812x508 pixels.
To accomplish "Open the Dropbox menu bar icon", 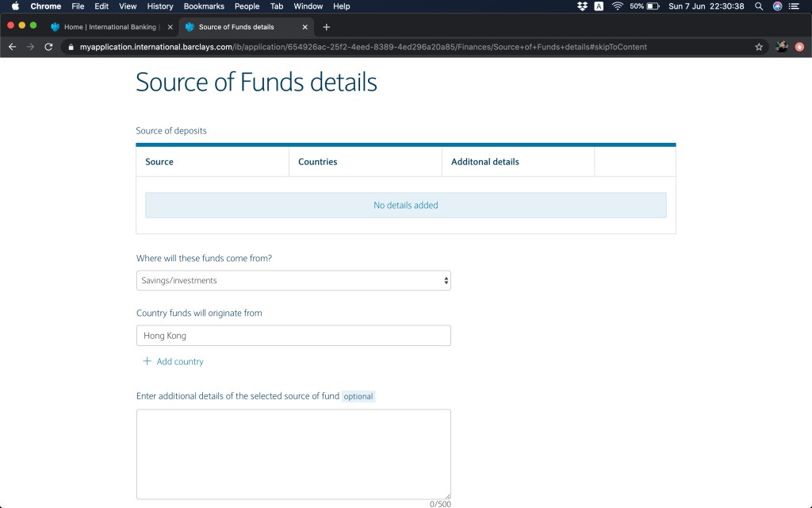I will click(x=583, y=6).
